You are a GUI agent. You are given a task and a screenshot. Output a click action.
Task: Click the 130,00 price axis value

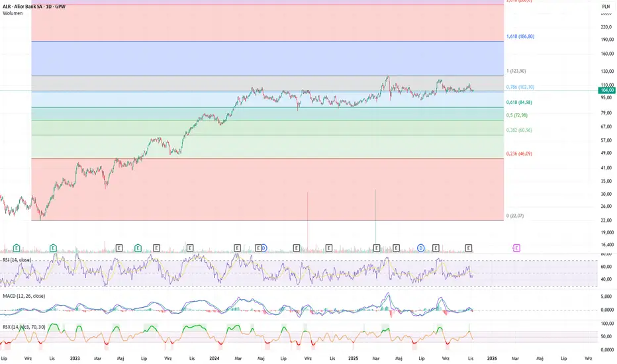(x=607, y=71)
